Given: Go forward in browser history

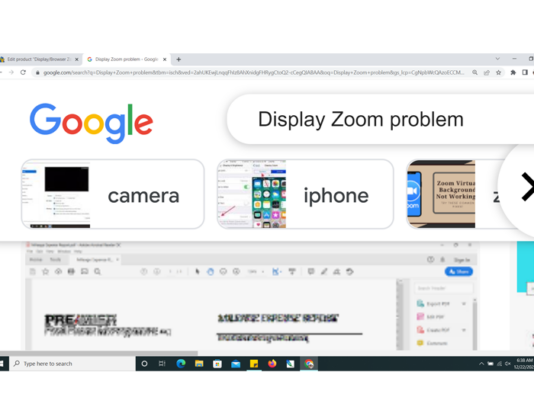Looking at the screenshot, I should click(x=11, y=73).
